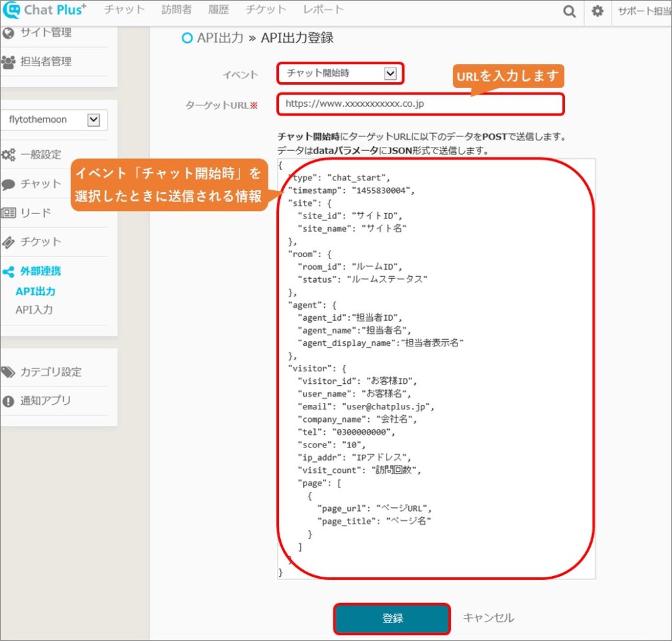Open the レポート top menu
The width and height of the screenshot is (672, 641).
pyautogui.click(x=323, y=10)
